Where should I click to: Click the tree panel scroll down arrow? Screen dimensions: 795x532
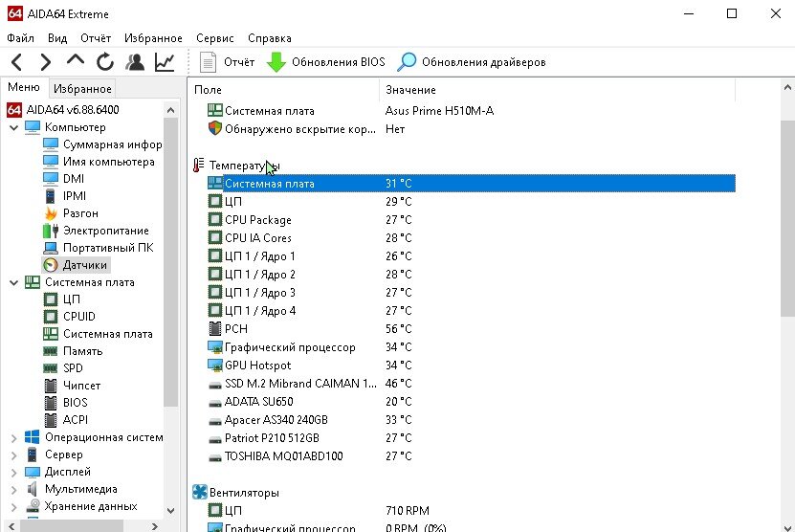[171, 510]
